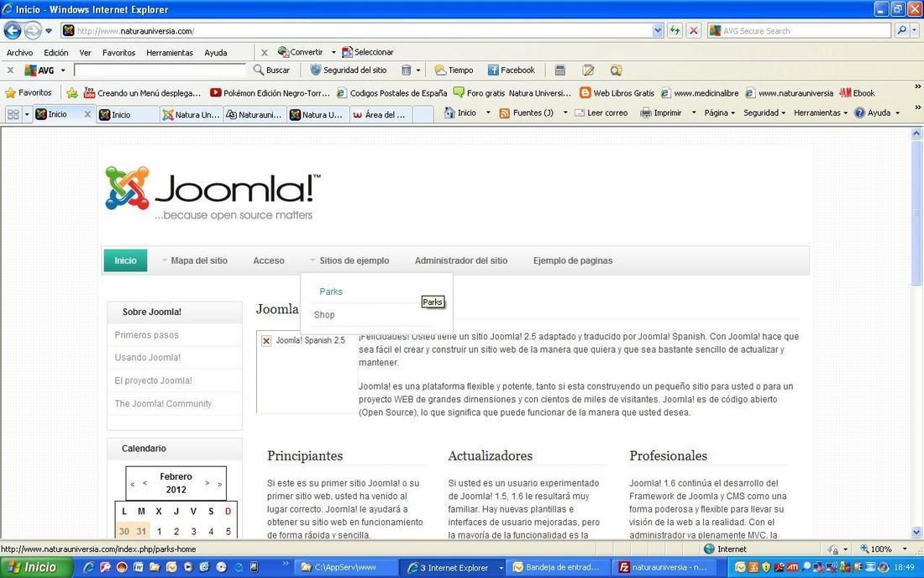
Task: Go to next month in Calendario
Action: coord(207,482)
